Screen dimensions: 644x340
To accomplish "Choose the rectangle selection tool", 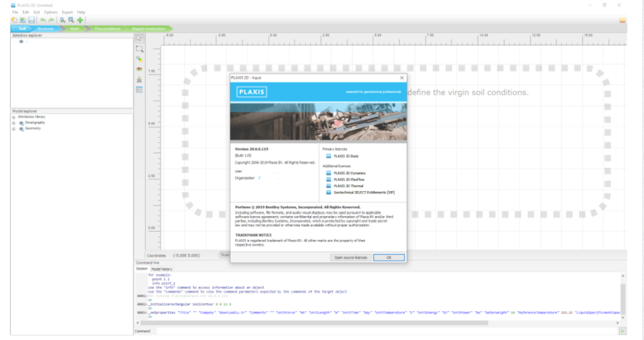I will 140,49.
